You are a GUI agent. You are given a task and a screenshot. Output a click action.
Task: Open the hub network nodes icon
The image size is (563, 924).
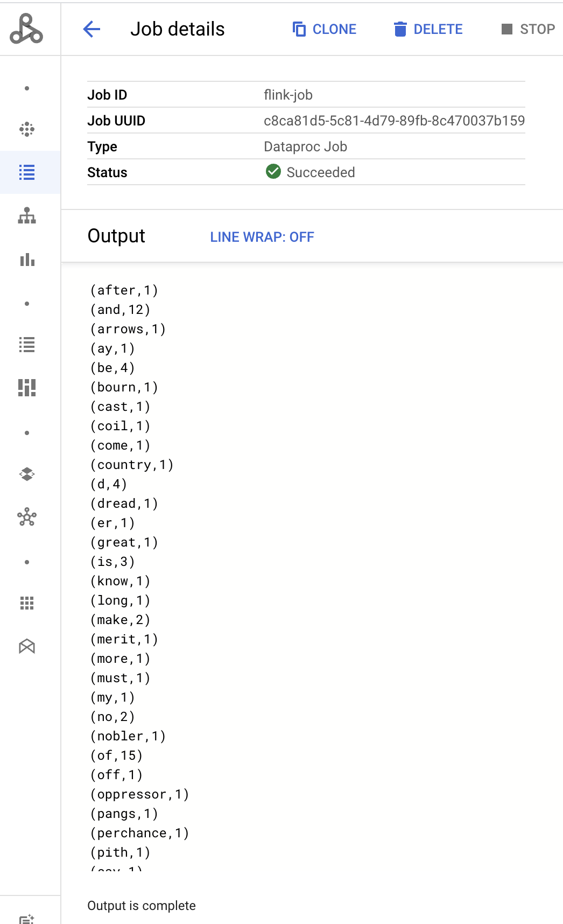pos(27,518)
